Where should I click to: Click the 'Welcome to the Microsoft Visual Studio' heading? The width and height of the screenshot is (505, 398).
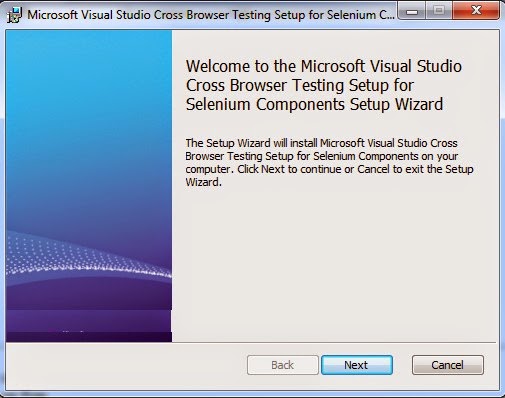coord(324,85)
